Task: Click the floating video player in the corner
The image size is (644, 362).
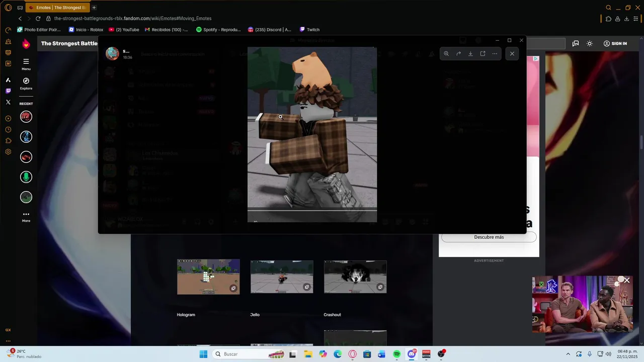Action: pyautogui.click(x=582, y=304)
